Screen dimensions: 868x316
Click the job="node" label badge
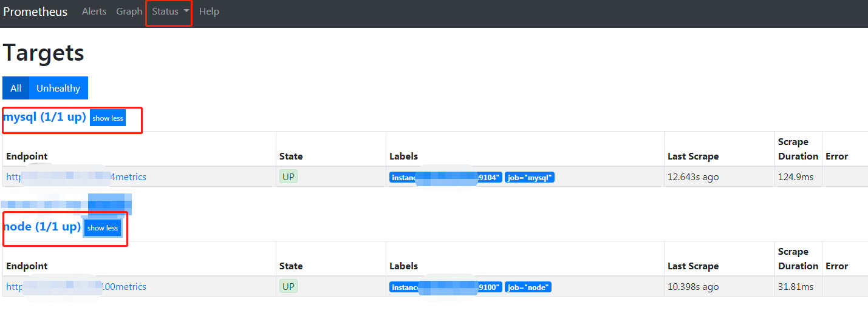pos(528,287)
